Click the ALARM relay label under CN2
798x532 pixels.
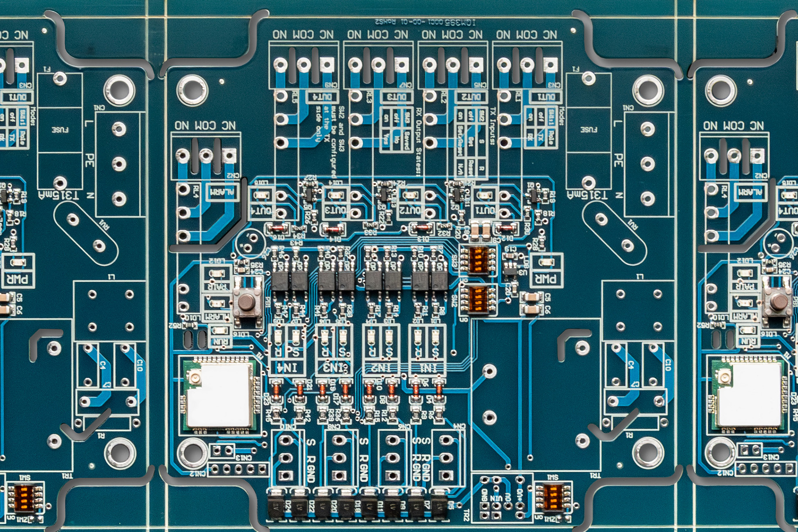pyautogui.click(x=222, y=192)
